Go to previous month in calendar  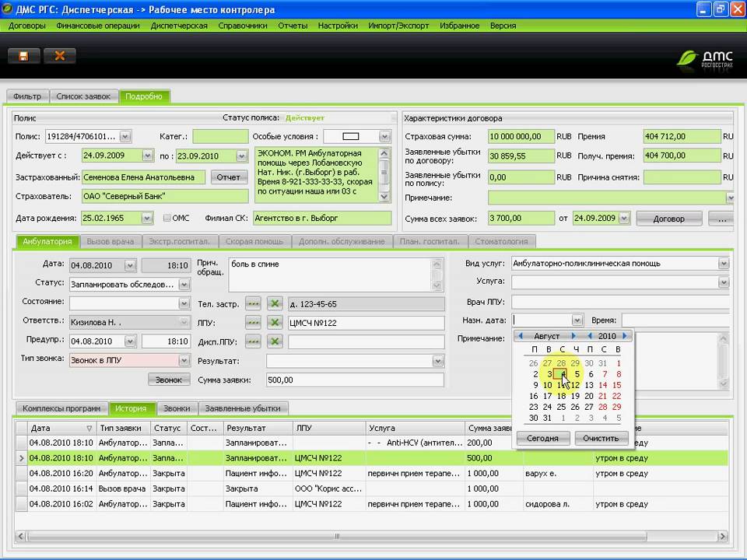point(521,336)
